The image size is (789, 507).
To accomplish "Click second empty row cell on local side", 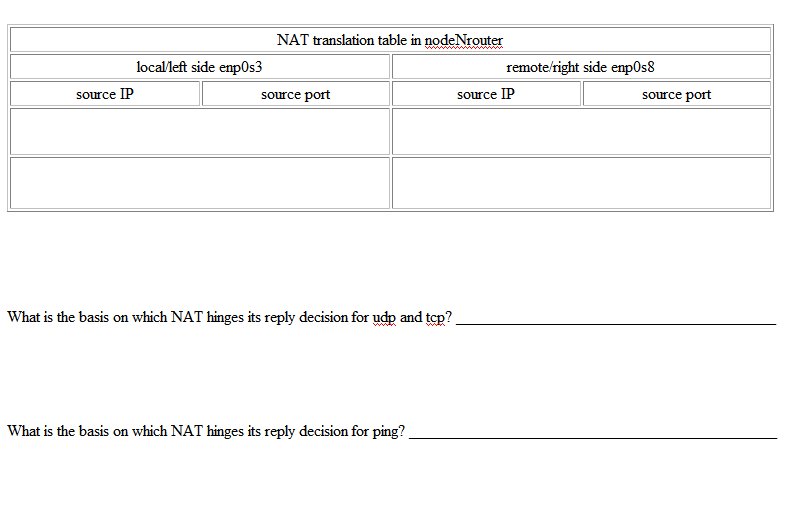I will tap(199, 182).
